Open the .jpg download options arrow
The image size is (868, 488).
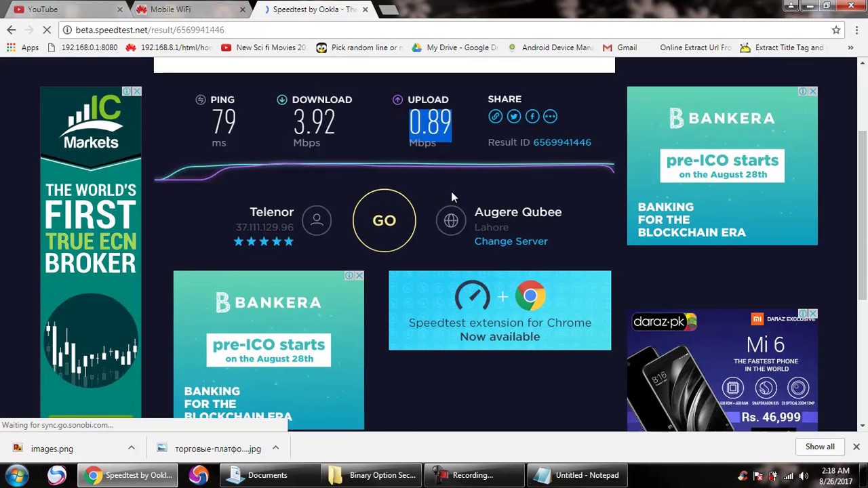275,448
